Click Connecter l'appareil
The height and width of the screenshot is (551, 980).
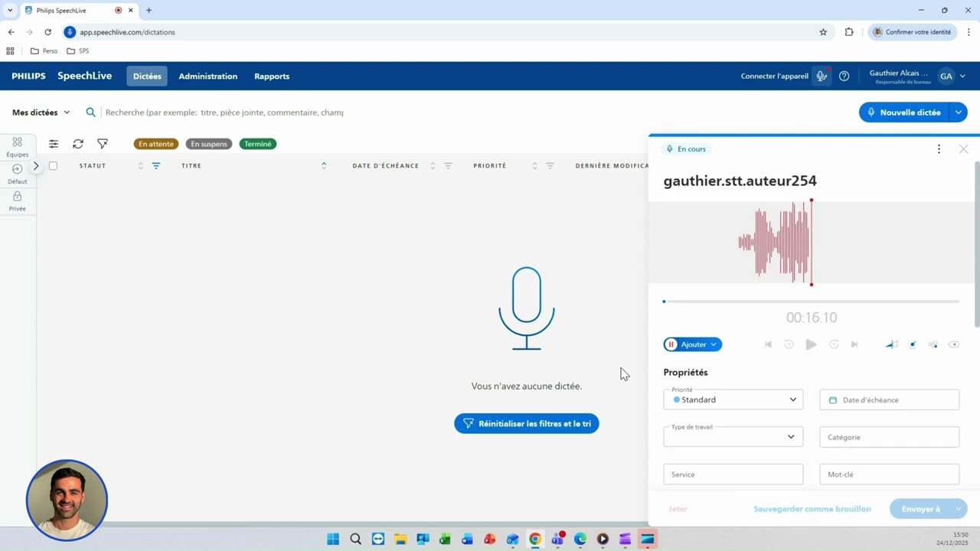[774, 77]
